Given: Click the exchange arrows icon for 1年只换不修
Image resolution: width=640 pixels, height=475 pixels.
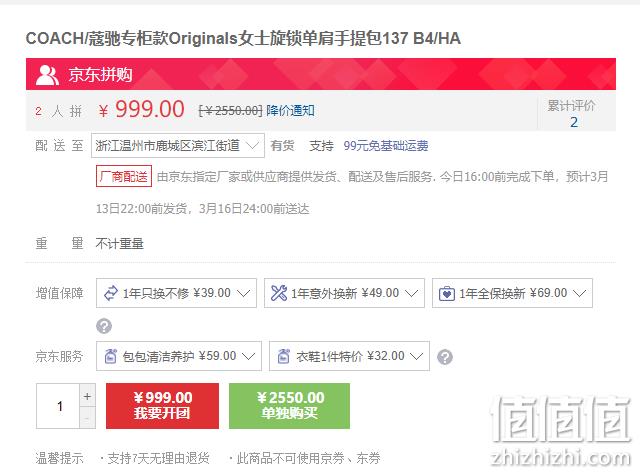Looking at the screenshot, I should click(111, 293).
